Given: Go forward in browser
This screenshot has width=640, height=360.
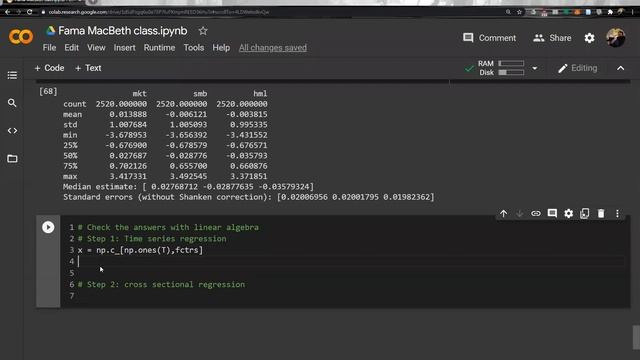Looking at the screenshot, I should tap(18, 12).
